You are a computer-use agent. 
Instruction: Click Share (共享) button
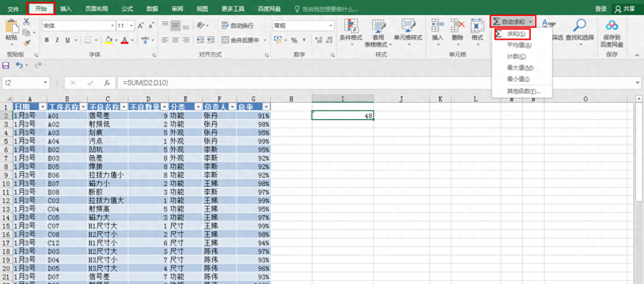click(625, 9)
